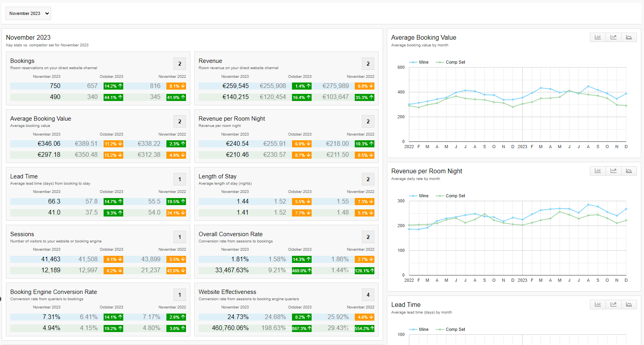644x345 pixels.
Task: Show Revenue per Room Night as area chart
Action: [629, 171]
